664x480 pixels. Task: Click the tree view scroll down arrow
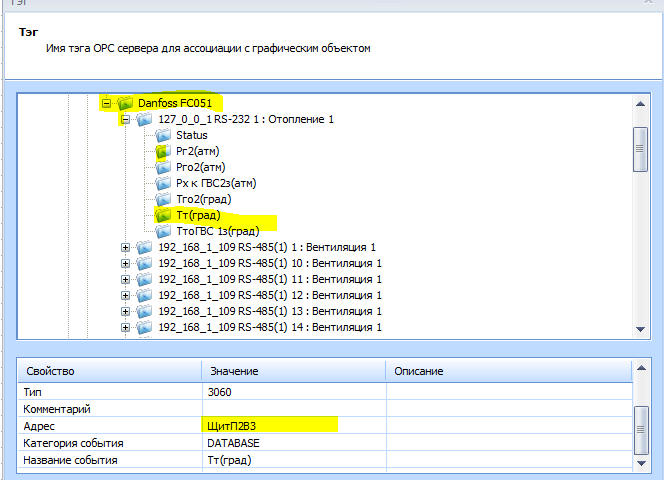click(x=640, y=329)
